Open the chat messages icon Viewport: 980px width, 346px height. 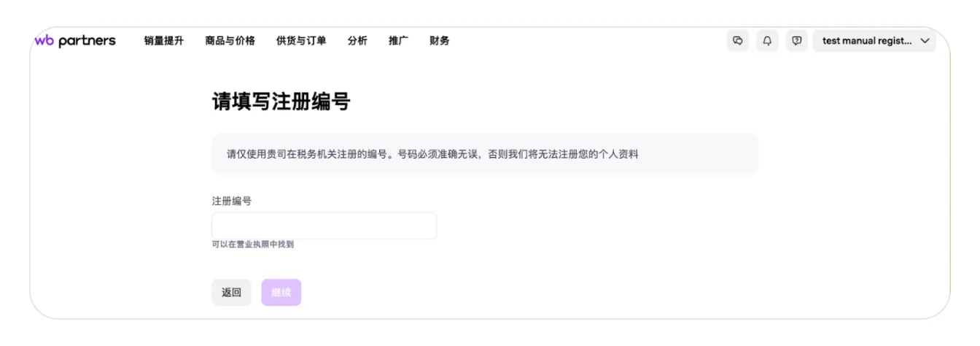738,41
